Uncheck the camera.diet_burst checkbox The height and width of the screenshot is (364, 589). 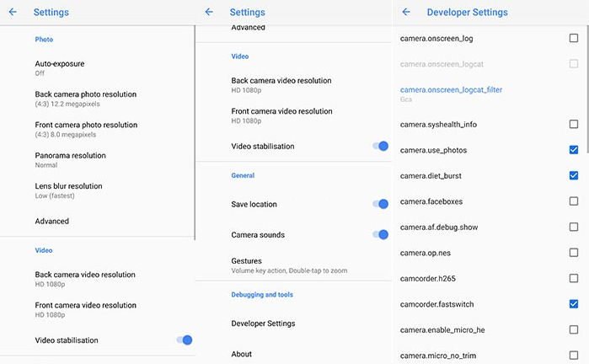(x=574, y=175)
